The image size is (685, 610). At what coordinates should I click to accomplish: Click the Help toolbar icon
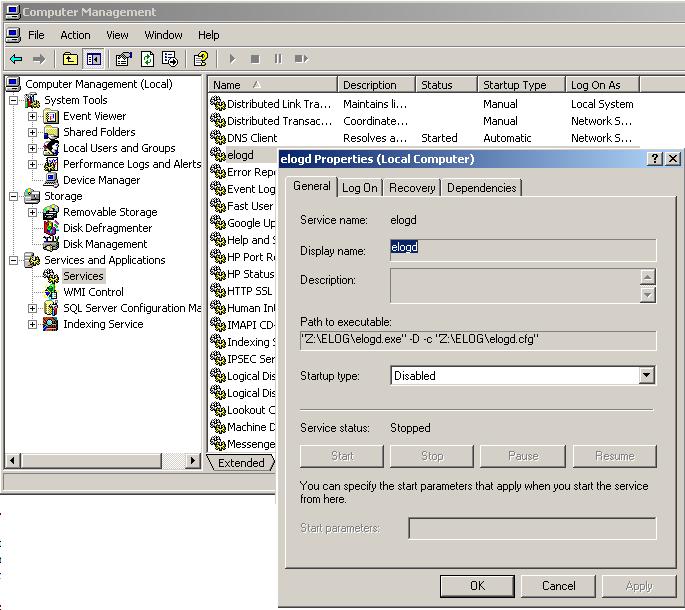coord(201,59)
